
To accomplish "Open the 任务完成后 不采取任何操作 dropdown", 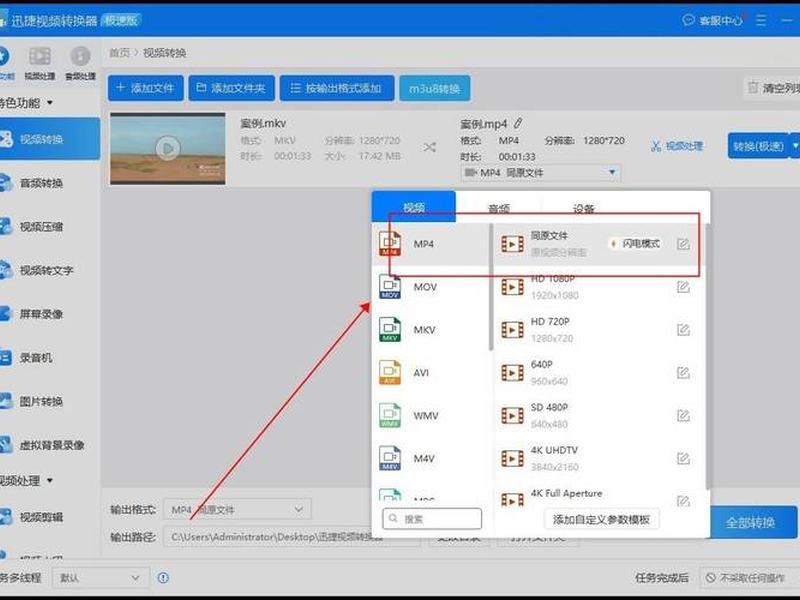I will coord(749,578).
